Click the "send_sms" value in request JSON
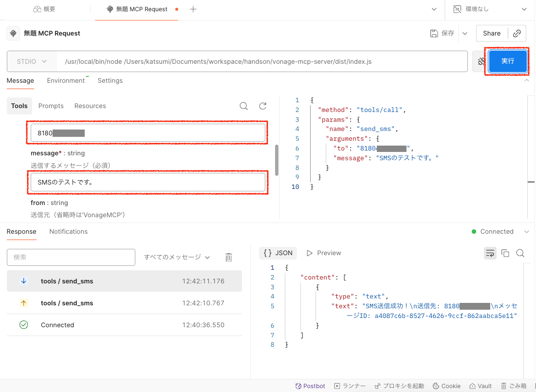 click(376, 129)
